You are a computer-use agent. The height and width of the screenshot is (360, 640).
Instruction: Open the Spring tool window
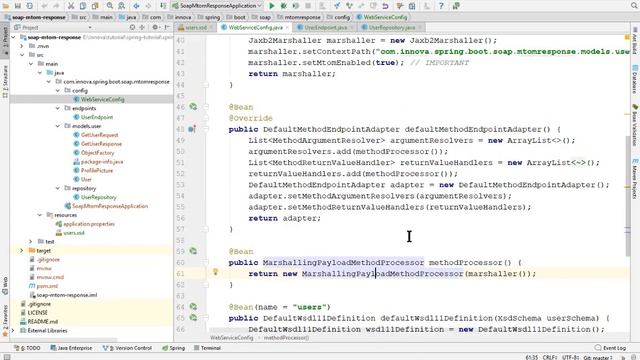tap(173, 348)
